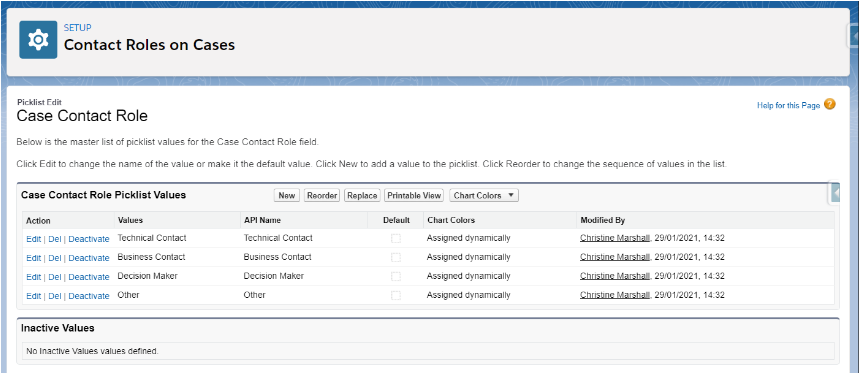Open Help for this Page link
This screenshot has width=859, height=373.
(788, 105)
